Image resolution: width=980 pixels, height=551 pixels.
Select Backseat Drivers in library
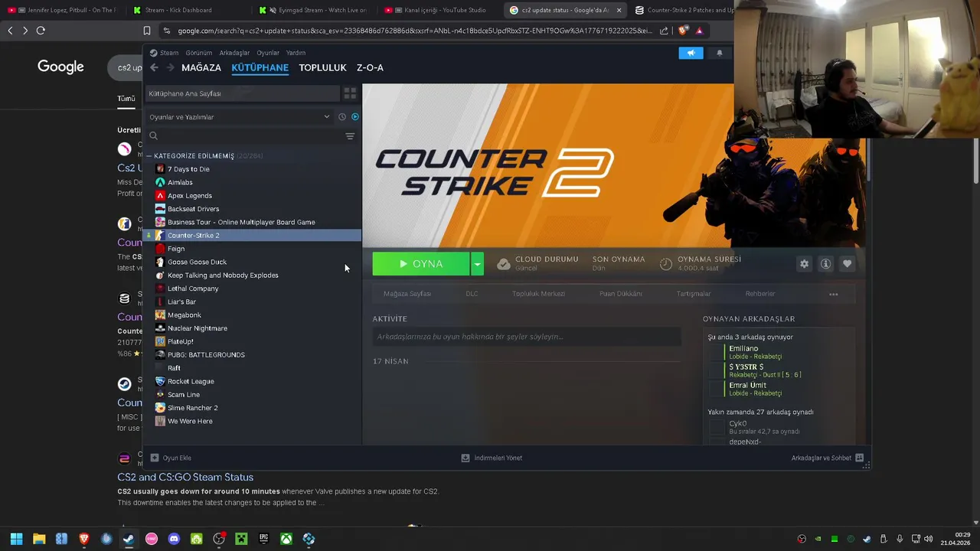coord(193,209)
